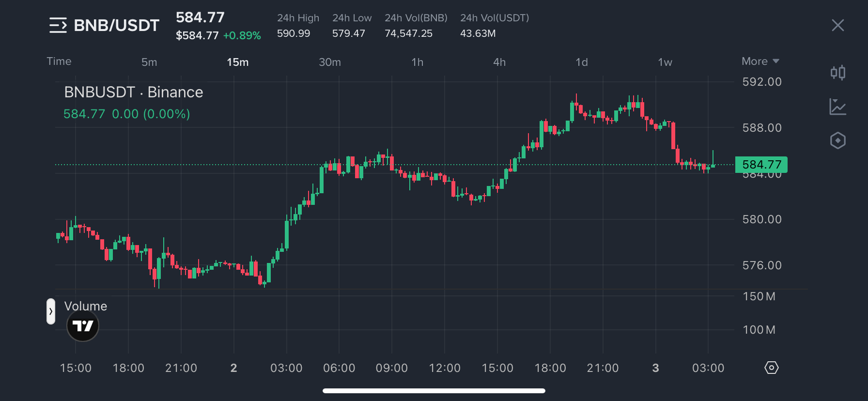Click the 24h Low value 579.47
The width and height of the screenshot is (868, 401).
349,33
